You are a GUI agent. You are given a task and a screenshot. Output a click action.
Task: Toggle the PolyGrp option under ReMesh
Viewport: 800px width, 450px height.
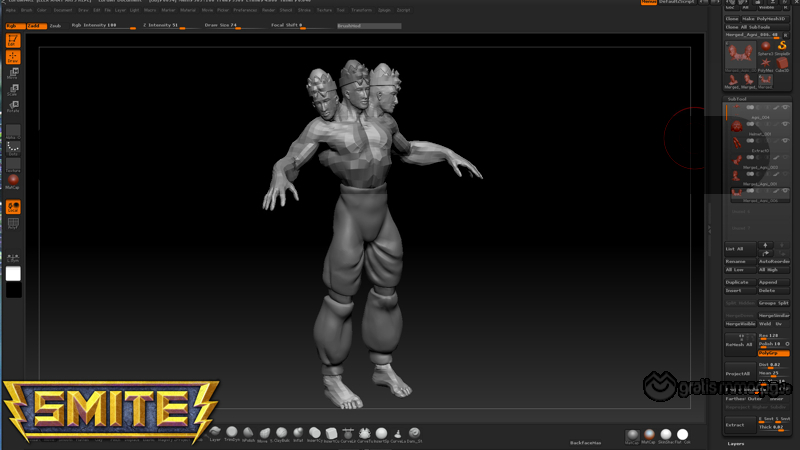coord(773,353)
